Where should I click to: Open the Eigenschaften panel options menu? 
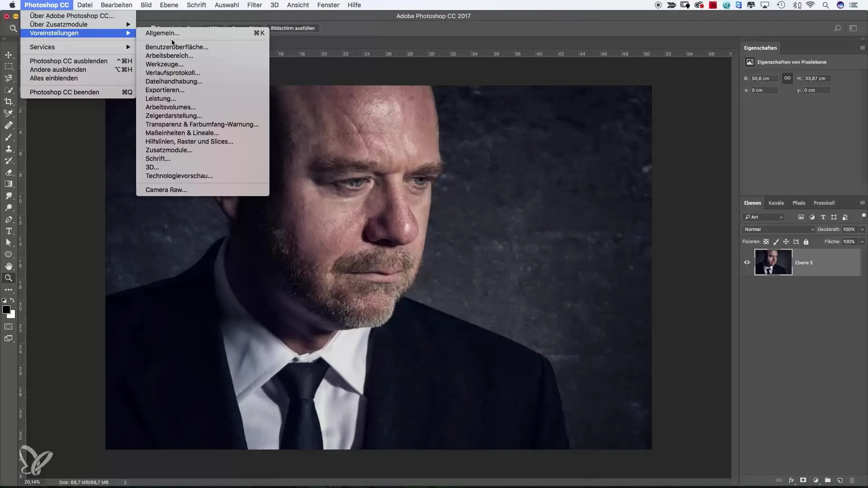(862, 48)
